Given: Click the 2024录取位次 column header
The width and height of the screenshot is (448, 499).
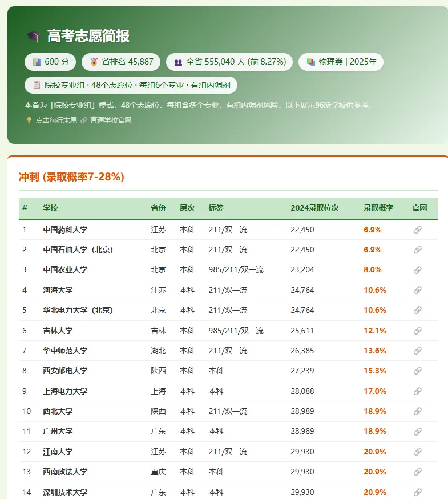Looking at the screenshot, I should (x=314, y=208).
